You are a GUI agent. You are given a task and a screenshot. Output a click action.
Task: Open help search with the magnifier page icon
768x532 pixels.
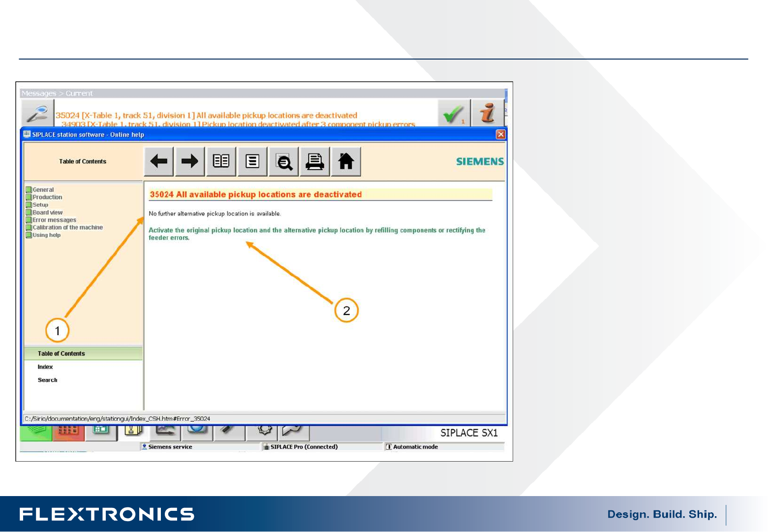coord(283,161)
